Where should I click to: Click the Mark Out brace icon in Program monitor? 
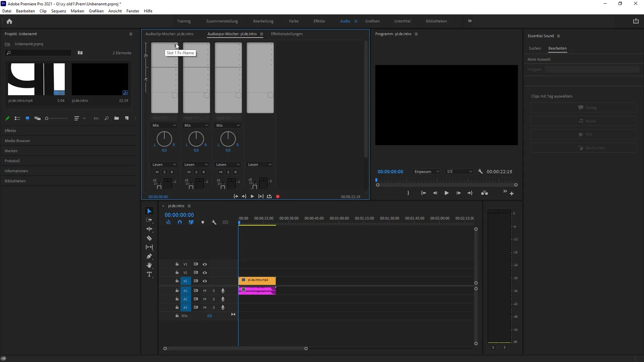408,193
